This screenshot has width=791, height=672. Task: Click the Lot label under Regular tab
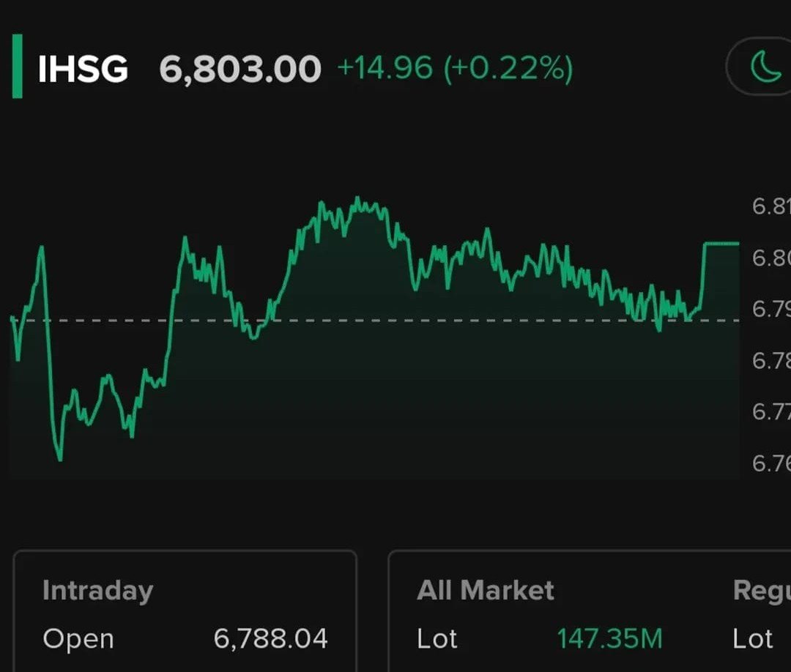(753, 638)
